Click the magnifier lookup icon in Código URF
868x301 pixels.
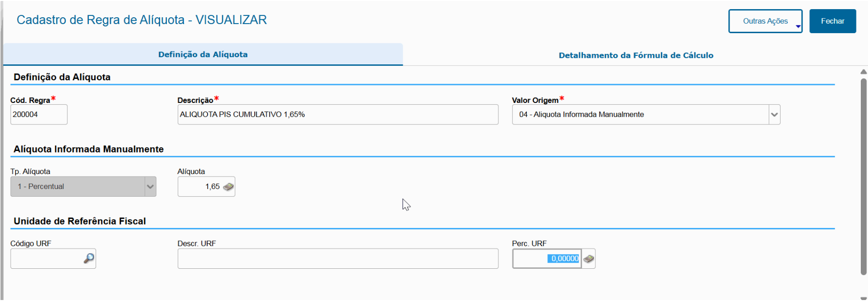pyautogui.click(x=89, y=259)
